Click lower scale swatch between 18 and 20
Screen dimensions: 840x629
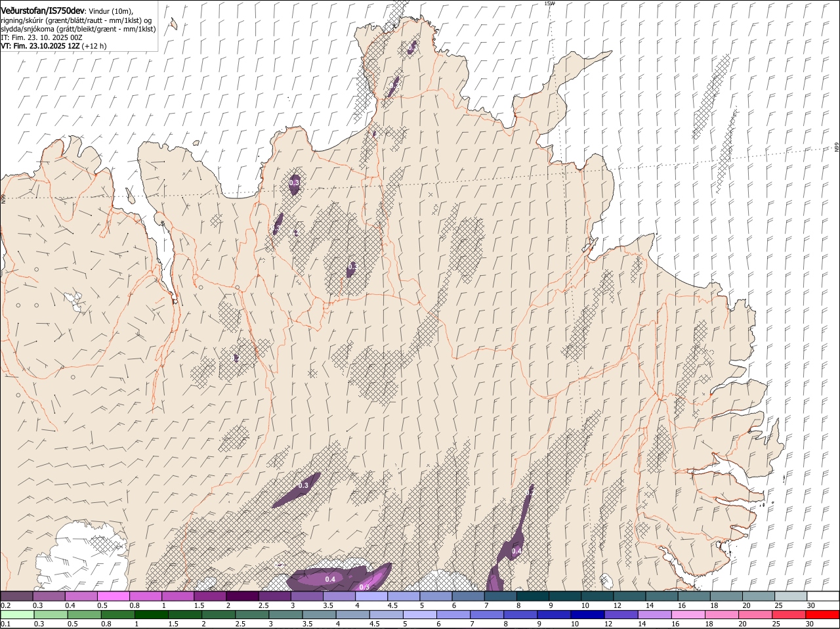click(x=723, y=615)
